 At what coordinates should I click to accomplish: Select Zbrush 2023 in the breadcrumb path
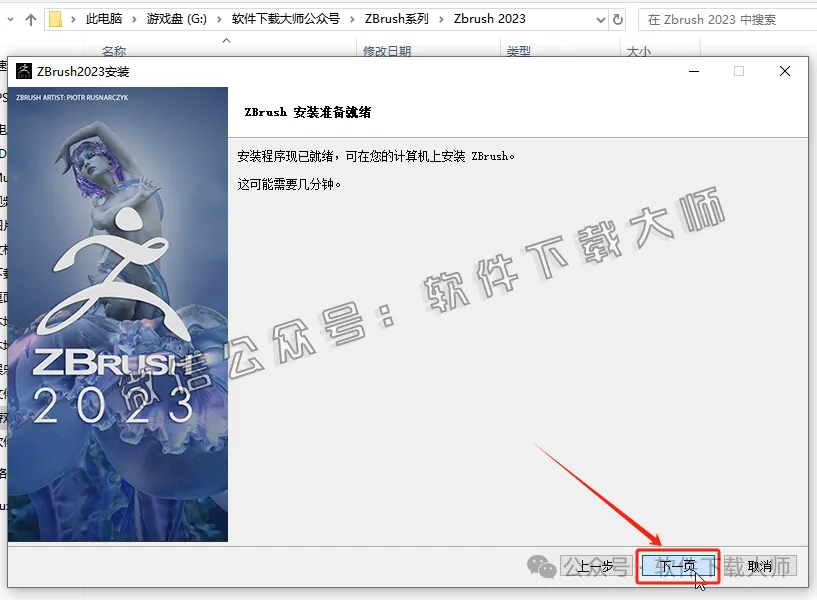coord(490,18)
